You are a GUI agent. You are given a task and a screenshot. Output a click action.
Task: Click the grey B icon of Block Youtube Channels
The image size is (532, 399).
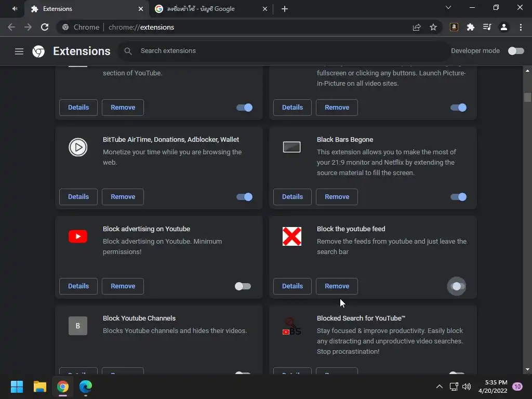point(78,326)
